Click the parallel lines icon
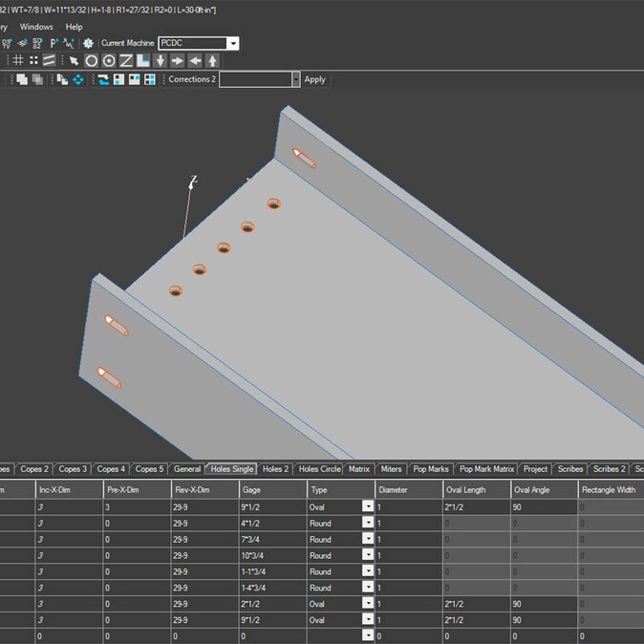This screenshot has height=644, width=644. (x=49, y=61)
